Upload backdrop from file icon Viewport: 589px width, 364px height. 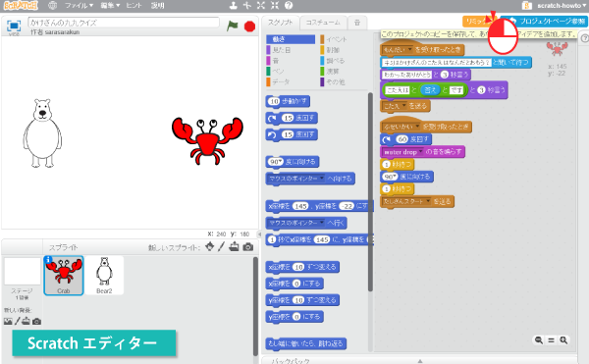click(x=26, y=321)
